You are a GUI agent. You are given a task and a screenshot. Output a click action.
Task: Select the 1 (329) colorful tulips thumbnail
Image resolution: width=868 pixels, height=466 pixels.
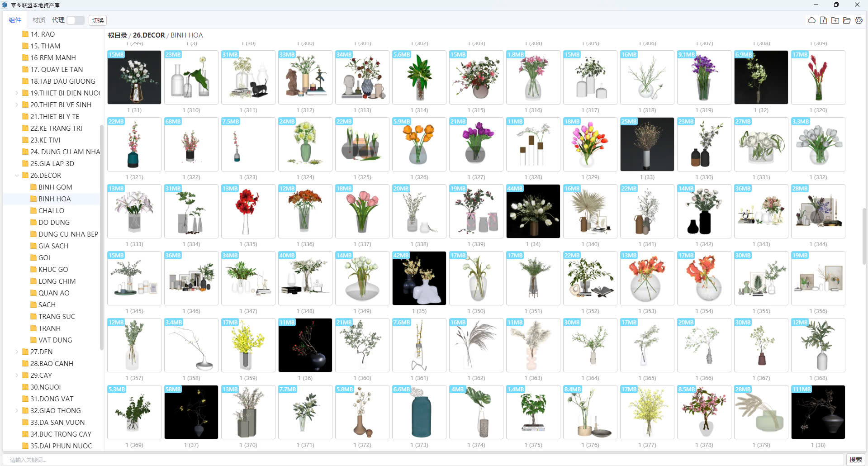(590, 144)
